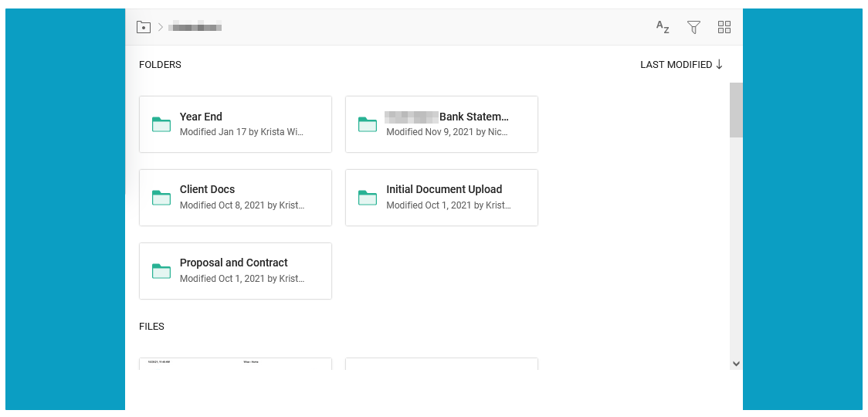Toggle the grid view layout icon
The width and height of the screenshot is (868, 417).
[x=724, y=27]
